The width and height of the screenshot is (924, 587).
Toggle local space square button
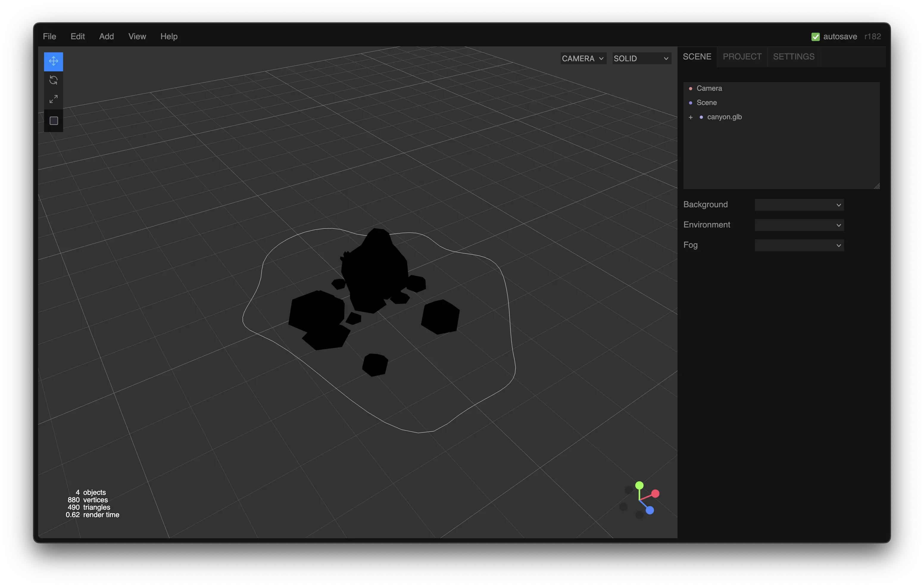click(x=54, y=121)
